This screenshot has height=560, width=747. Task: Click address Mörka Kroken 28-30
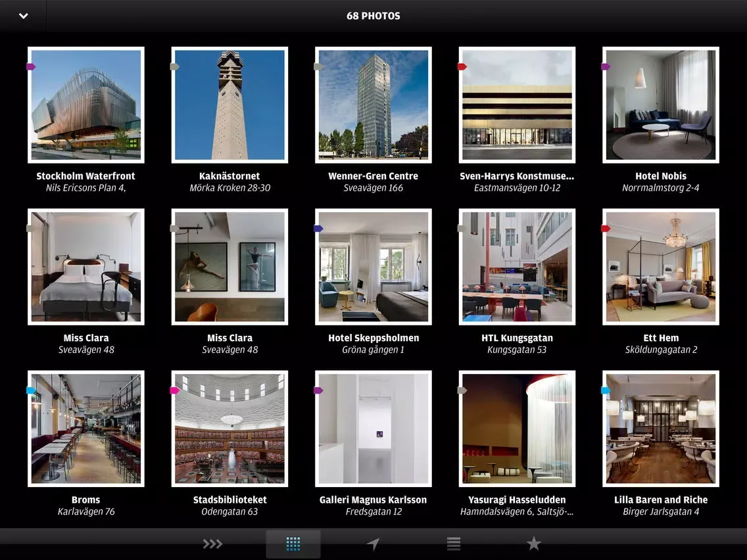pyautogui.click(x=229, y=187)
